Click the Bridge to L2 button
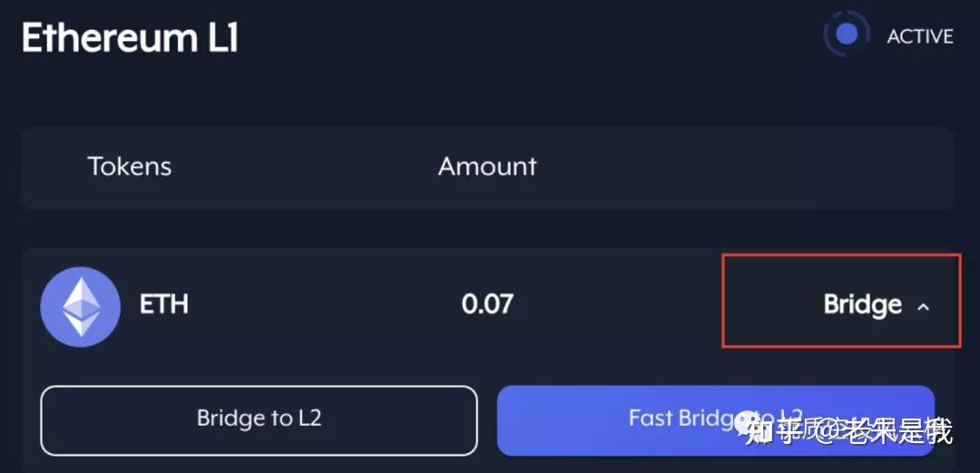Viewport: 980px width, 473px height. pyautogui.click(x=259, y=419)
